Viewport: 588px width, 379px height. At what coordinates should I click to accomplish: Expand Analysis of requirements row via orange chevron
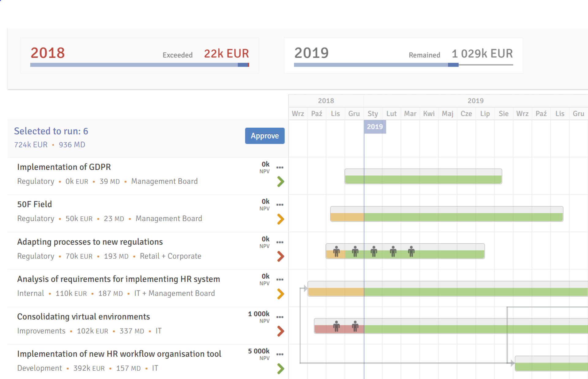pos(281,294)
